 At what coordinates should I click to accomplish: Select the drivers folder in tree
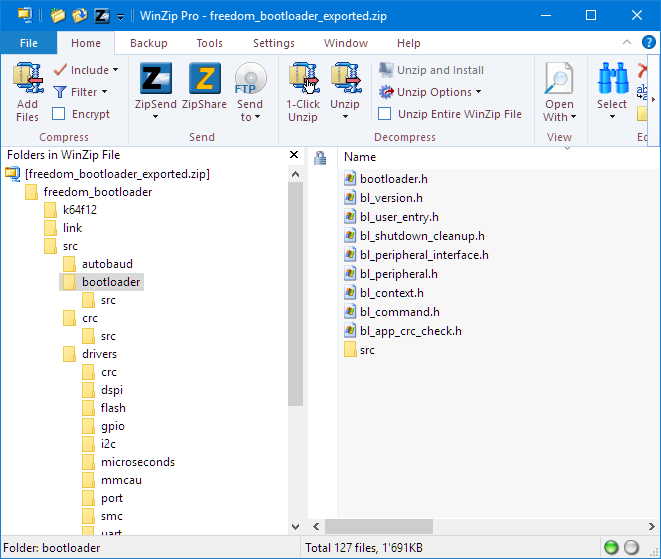99,354
